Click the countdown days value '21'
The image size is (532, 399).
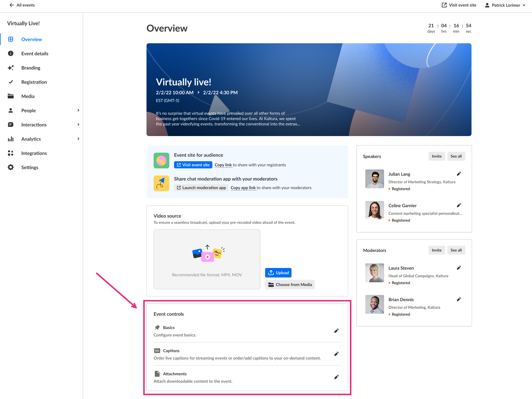point(431,25)
